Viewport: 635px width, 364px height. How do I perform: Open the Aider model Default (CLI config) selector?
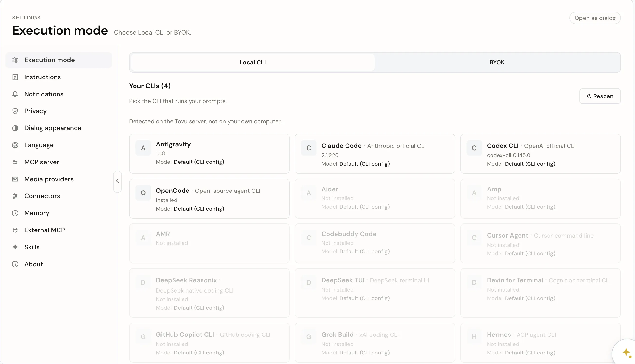pyautogui.click(x=365, y=207)
